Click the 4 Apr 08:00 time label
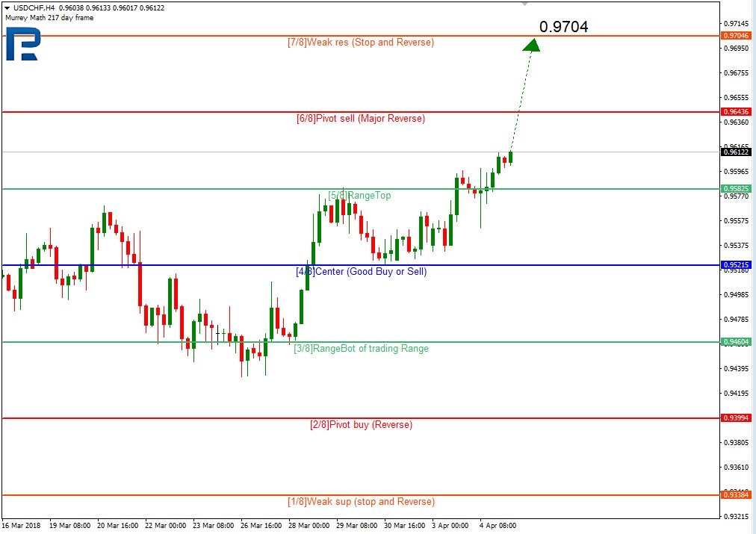 click(x=498, y=525)
